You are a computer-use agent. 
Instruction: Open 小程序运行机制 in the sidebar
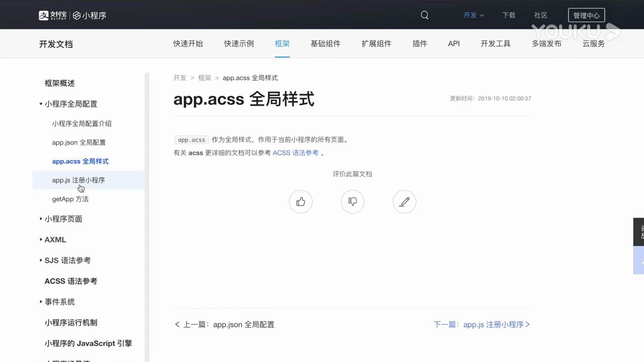coord(71,323)
